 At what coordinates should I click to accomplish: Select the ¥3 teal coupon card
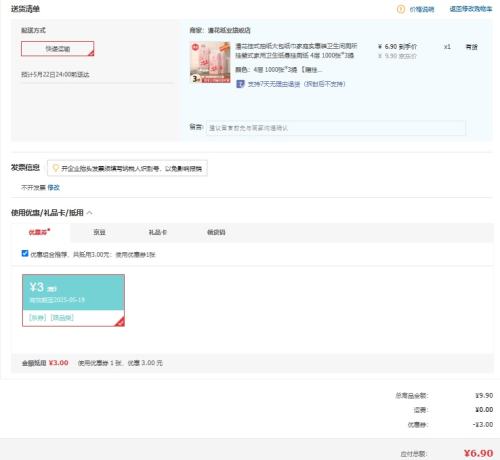(x=73, y=300)
